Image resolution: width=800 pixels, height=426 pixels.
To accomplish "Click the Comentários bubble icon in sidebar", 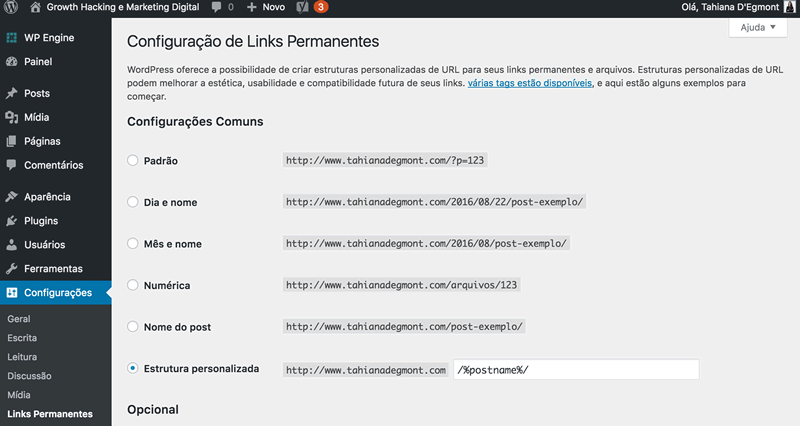I will 12,165.
